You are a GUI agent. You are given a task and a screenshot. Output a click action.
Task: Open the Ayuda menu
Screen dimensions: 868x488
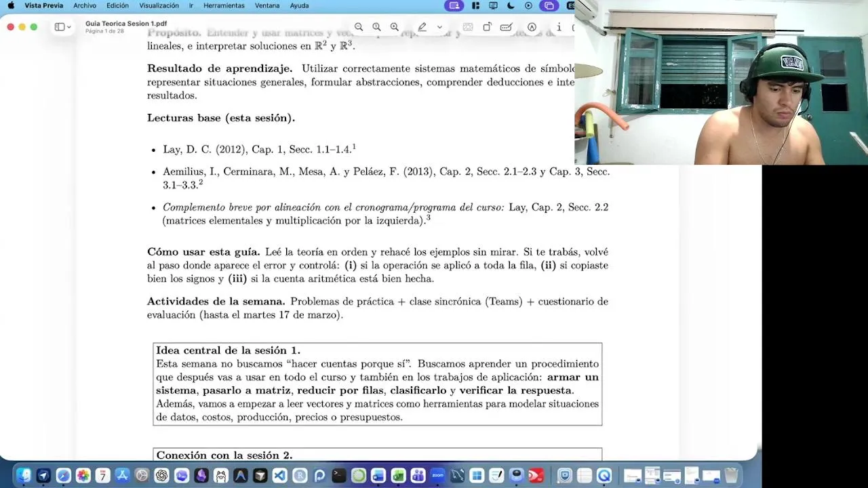click(x=299, y=5)
